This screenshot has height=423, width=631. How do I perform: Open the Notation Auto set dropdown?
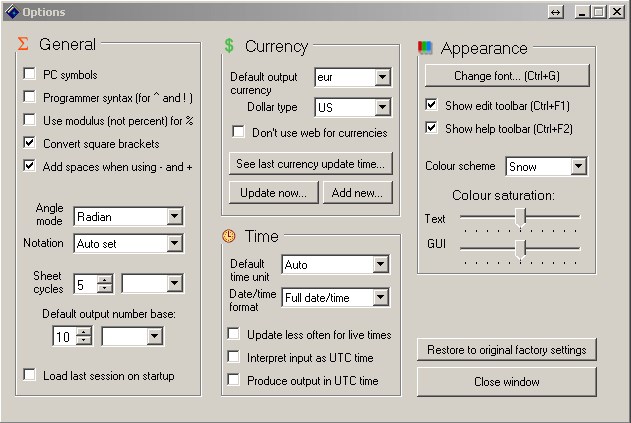(174, 243)
